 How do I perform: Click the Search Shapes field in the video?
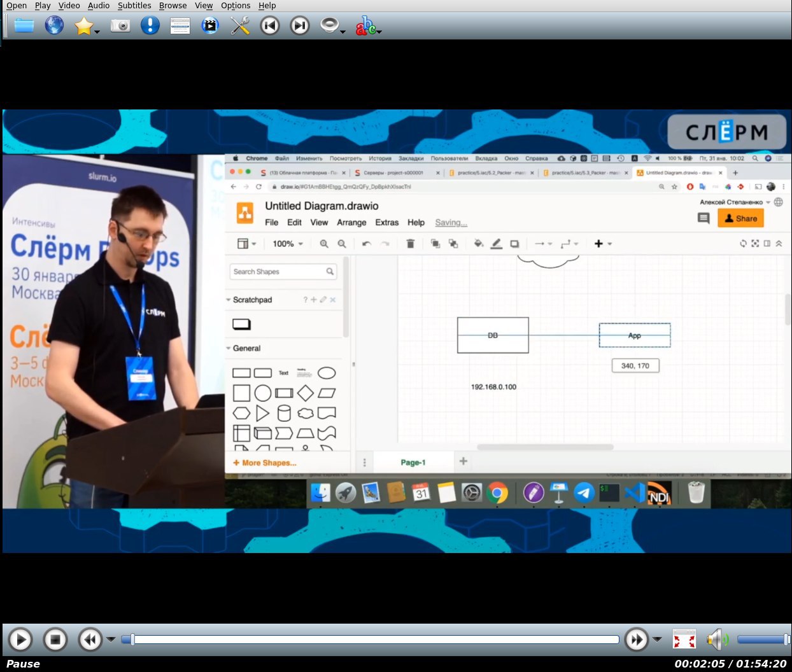click(x=283, y=272)
